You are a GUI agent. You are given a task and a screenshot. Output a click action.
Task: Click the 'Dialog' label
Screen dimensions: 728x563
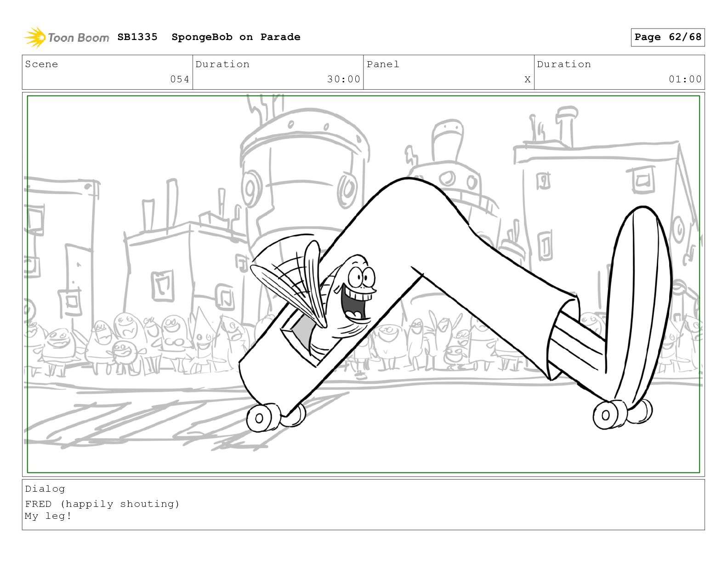coord(45,489)
